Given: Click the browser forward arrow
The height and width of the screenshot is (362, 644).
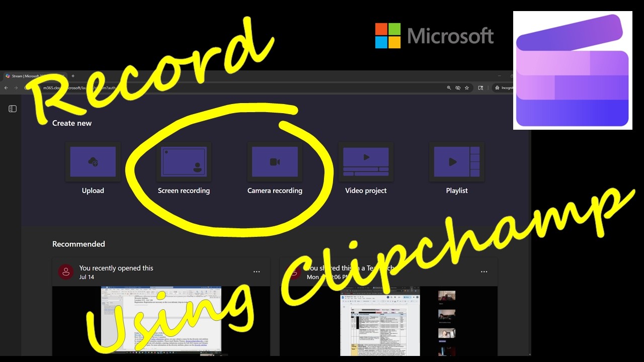Looking at the screenshot, I should 16,87.
